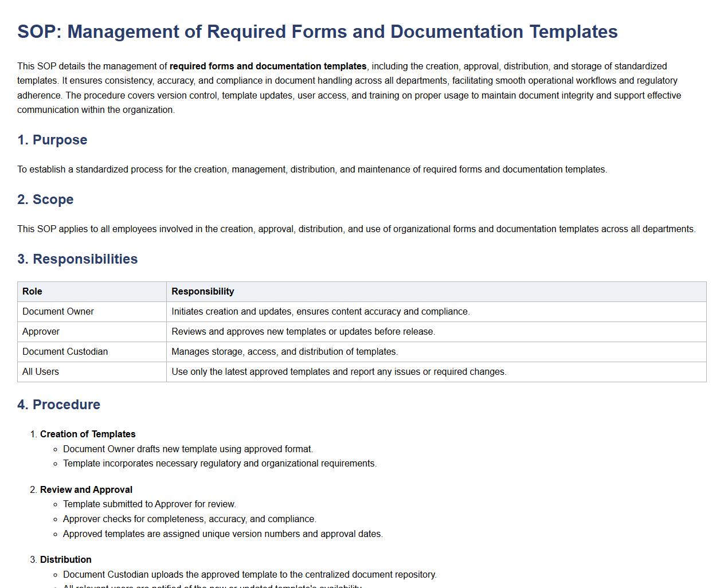Click 'Reviews and approves new templates' cell
Screen dimensions: 724x588
[x=303, y=332]
